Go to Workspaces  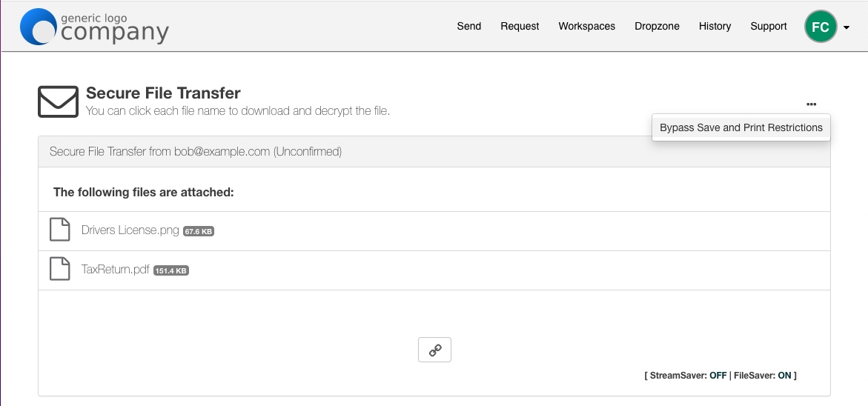[x=587, y=26]
